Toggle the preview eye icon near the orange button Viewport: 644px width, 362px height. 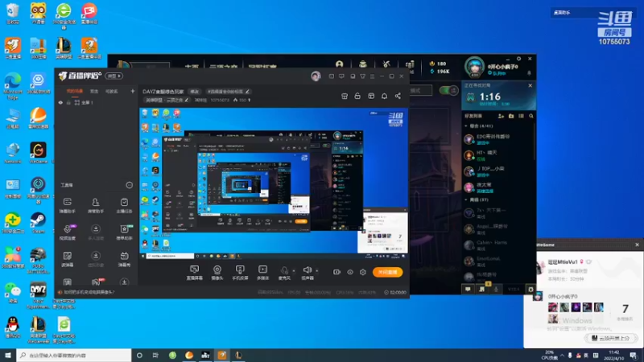tap(350, 272)
